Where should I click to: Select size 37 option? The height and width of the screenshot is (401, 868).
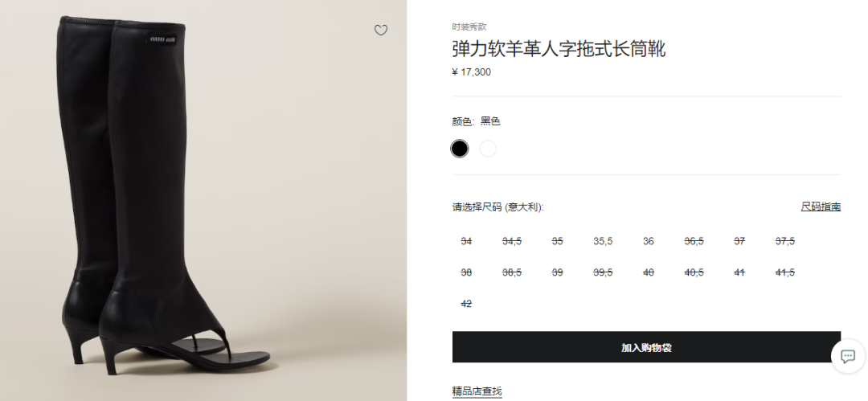[x=739, y=242]
